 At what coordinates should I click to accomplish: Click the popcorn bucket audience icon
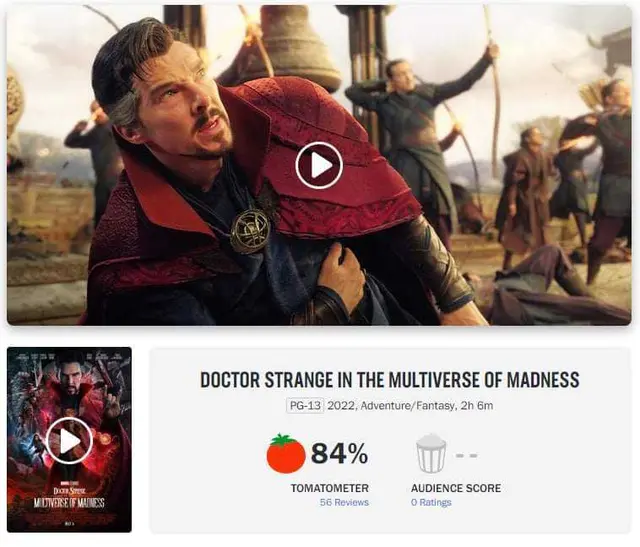431,454
